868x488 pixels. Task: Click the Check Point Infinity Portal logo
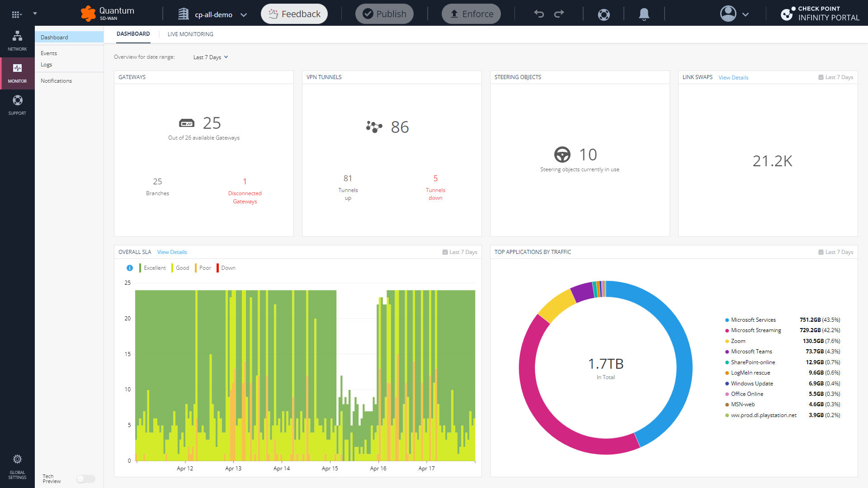(820, 14)
